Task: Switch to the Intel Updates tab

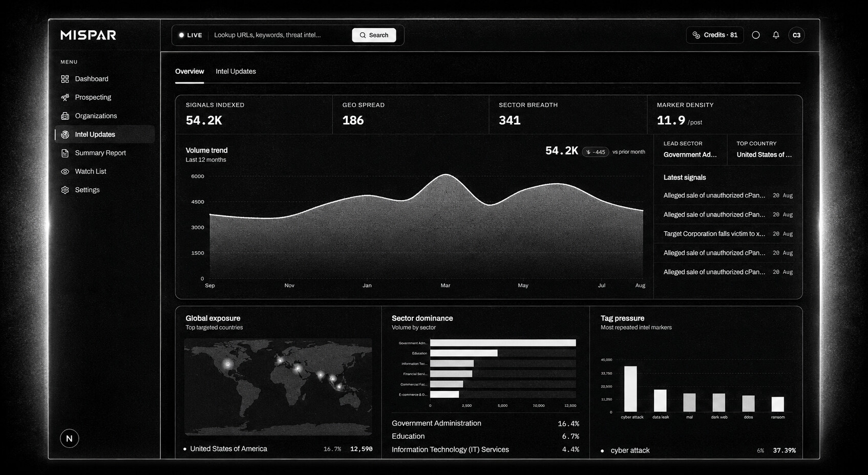Action: [x=236, y=71]
